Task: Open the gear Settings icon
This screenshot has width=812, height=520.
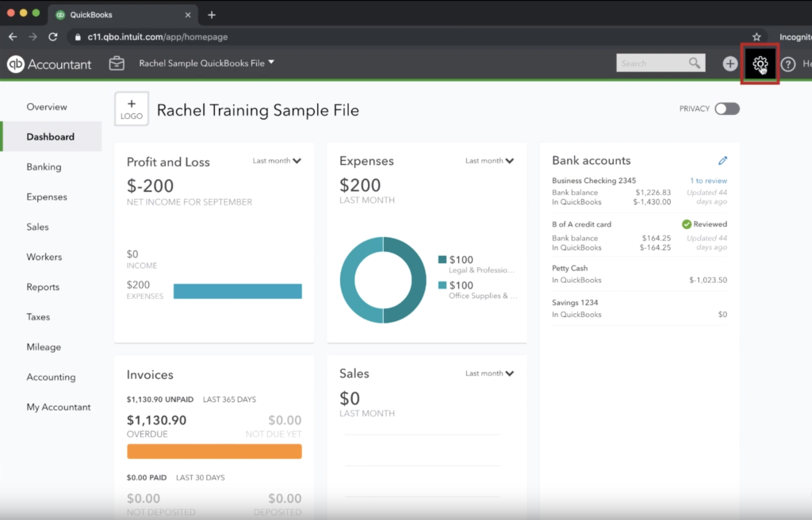Action: (760, 64)
